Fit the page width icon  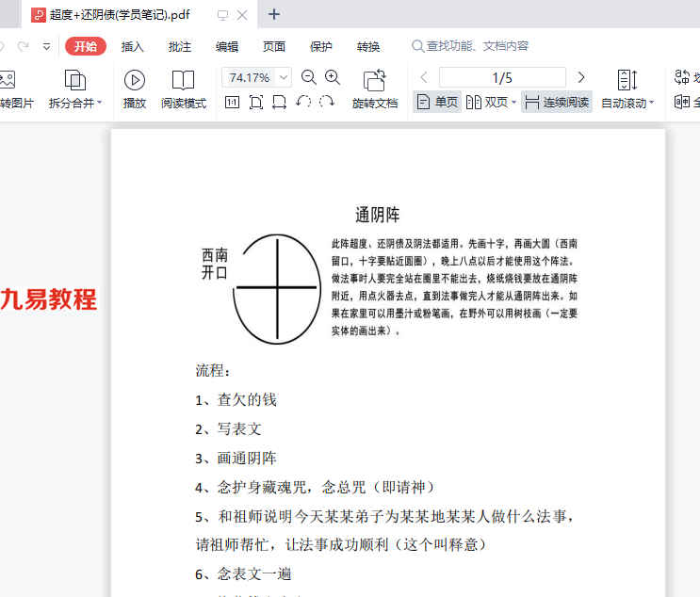point(280,103)
